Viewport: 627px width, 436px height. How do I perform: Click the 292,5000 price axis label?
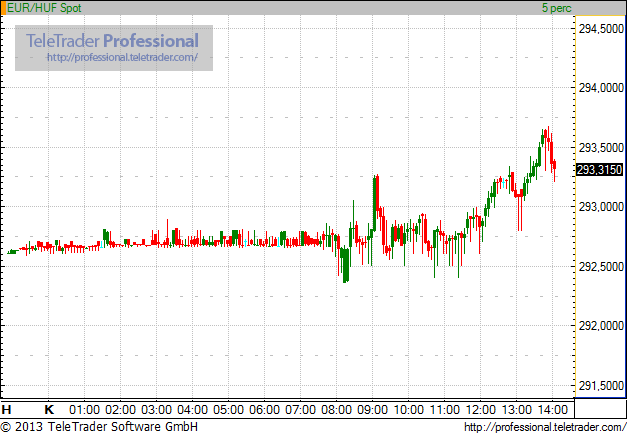pyautogui.click(x=601, y=267)
